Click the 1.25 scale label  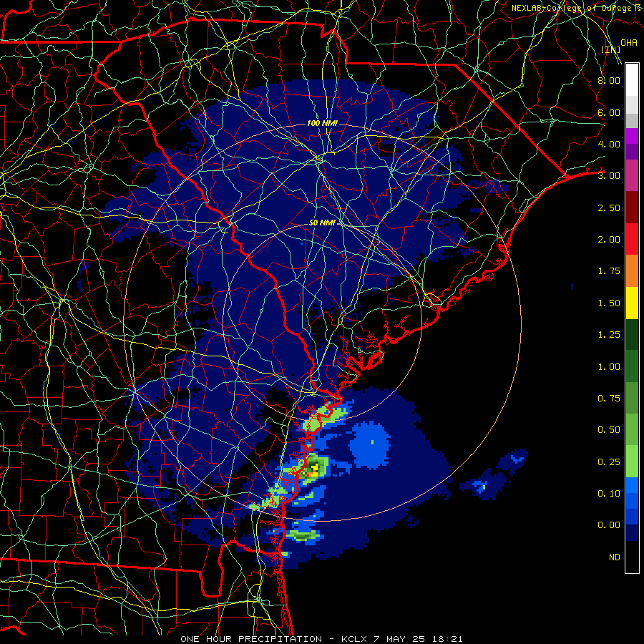point(609,335)
